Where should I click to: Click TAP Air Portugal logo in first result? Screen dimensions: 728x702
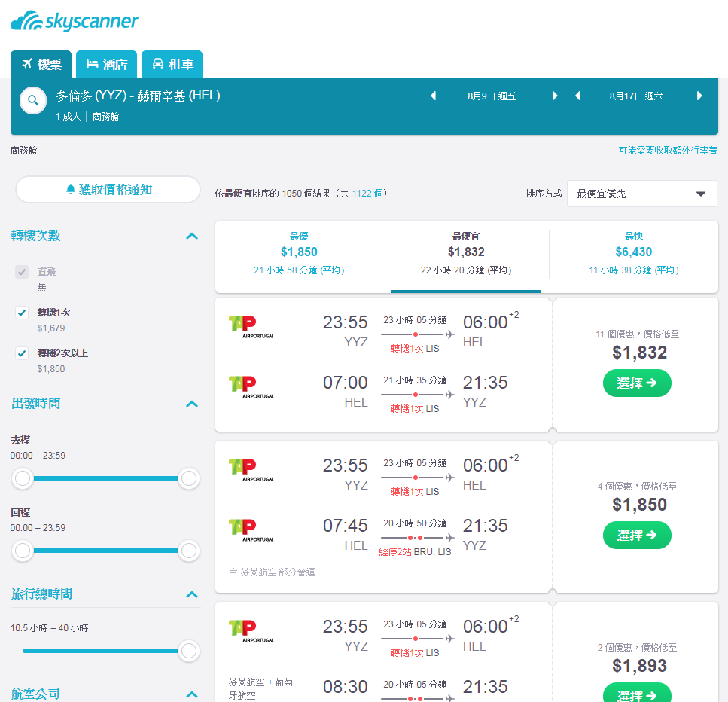(x=251, y=327)
